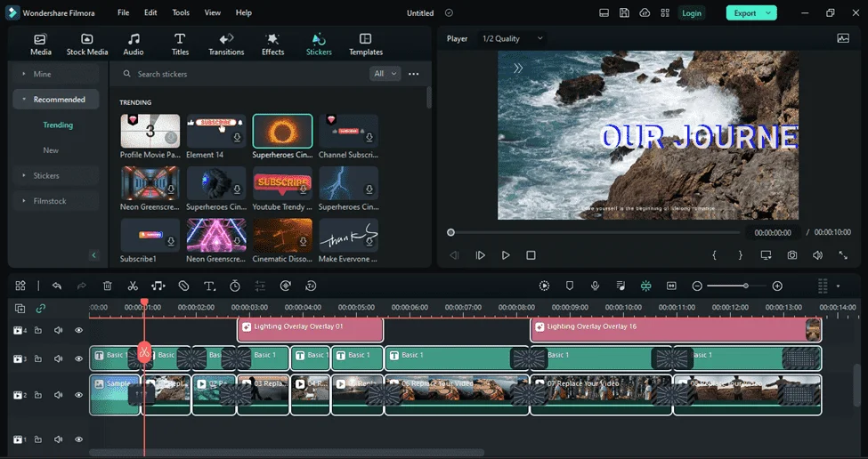Toggle lock on track 2
This screenshot has width=868, height=459.
[38, 396]
